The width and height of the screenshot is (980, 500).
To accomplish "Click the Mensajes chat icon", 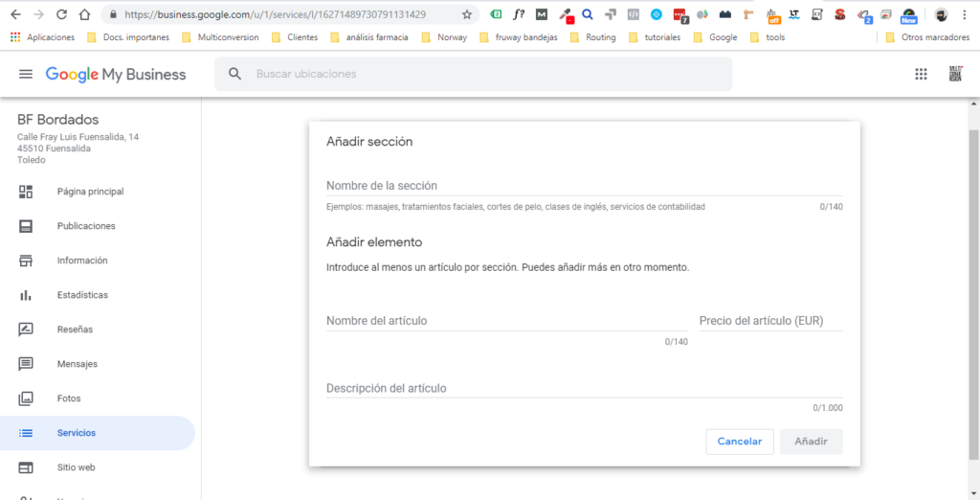I will pyautogui.click(x=26, y=364).
